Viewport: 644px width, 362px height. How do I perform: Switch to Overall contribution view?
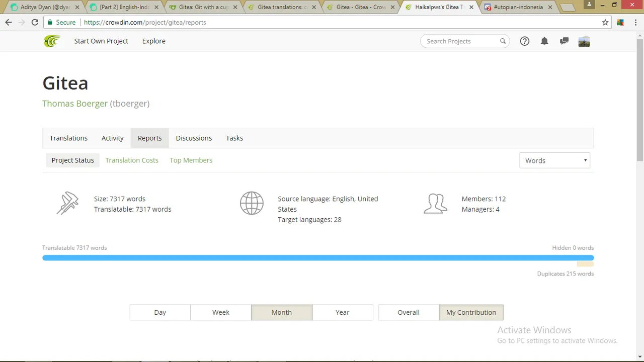[x=409, y=312]
